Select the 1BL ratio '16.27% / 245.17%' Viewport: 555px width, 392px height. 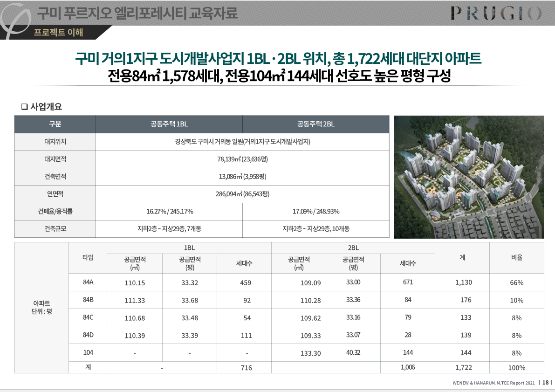(x=170, y=212)
